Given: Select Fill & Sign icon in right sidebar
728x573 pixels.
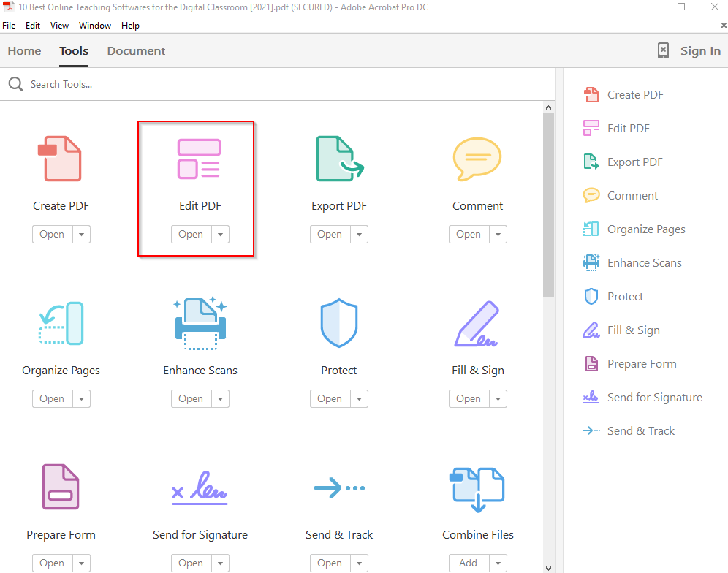Looking at the screenshot, I should coord(591,330).
